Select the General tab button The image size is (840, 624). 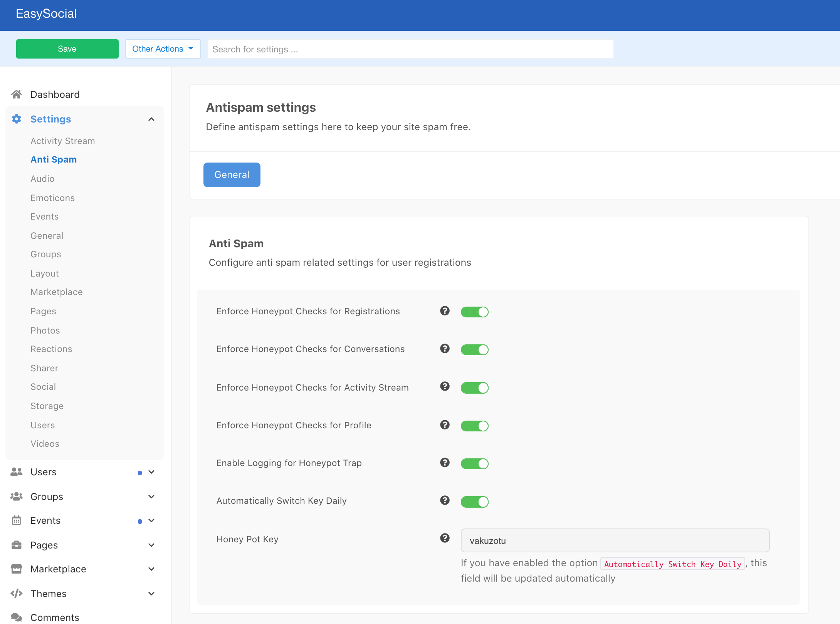[232, 175]
